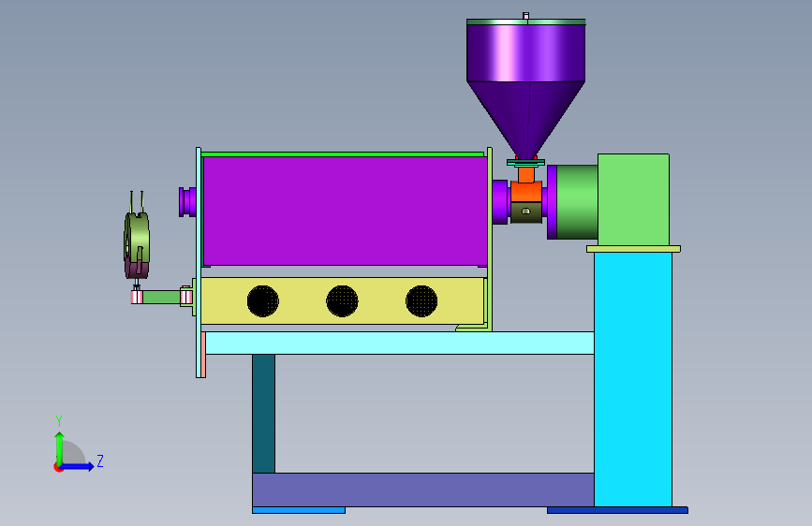The height and width of the screenshot is (526, 812).
Task: Pick the middle black vent hole
Action: 342,300
